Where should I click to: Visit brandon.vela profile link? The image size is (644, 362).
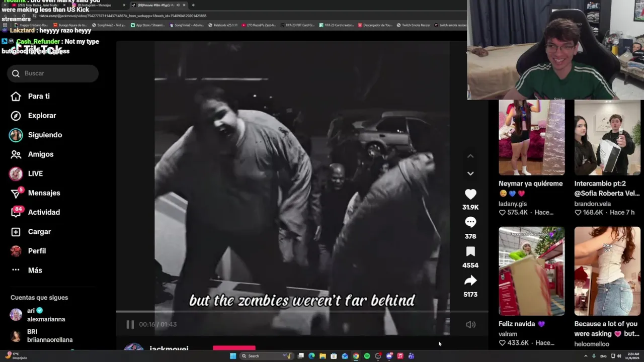coord(592,204)
